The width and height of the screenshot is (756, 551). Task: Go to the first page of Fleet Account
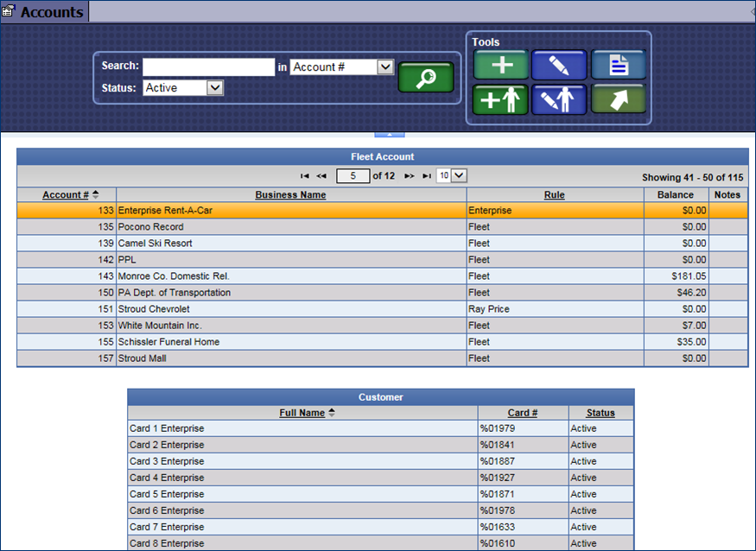tap(304, 176)
